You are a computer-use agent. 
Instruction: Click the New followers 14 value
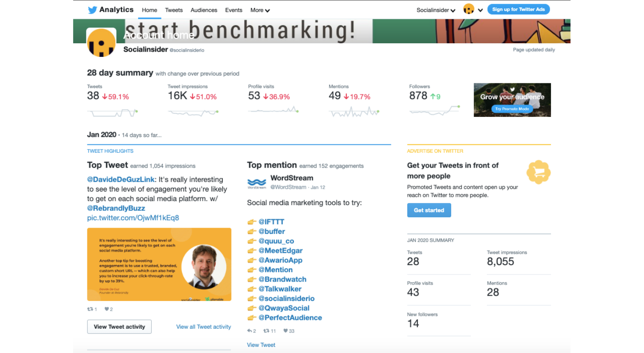[x=413, y=323]
